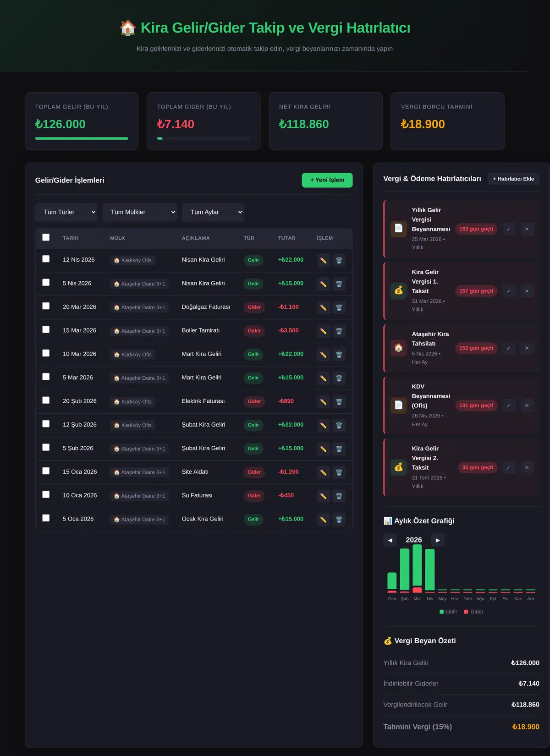Viewport: 550px width, 756px height.
Task: Edit the Boiler Tamiratı entry
Action: (x=323, y=331)
